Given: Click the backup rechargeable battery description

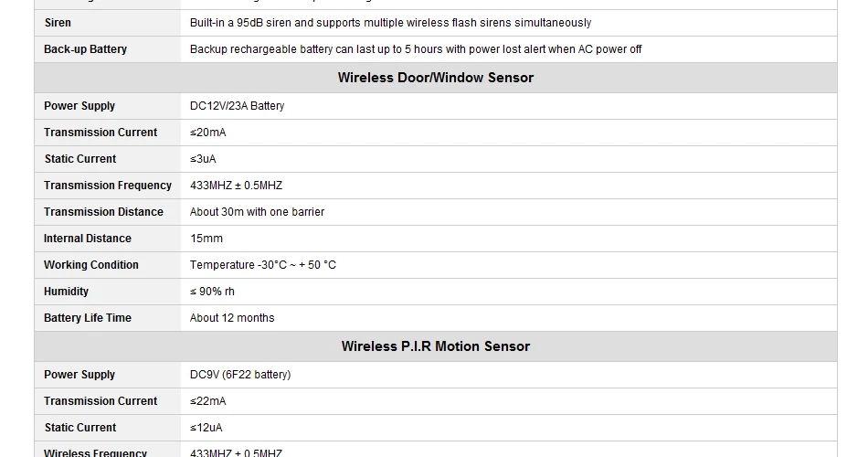Looking at the screenshot, I should [x=416, y=49].
